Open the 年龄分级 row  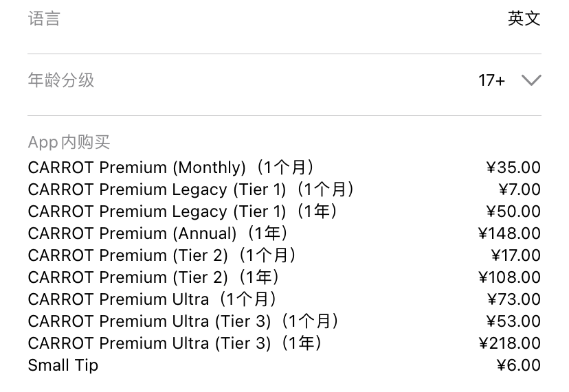pyautogui.click(x=284, y=80)
